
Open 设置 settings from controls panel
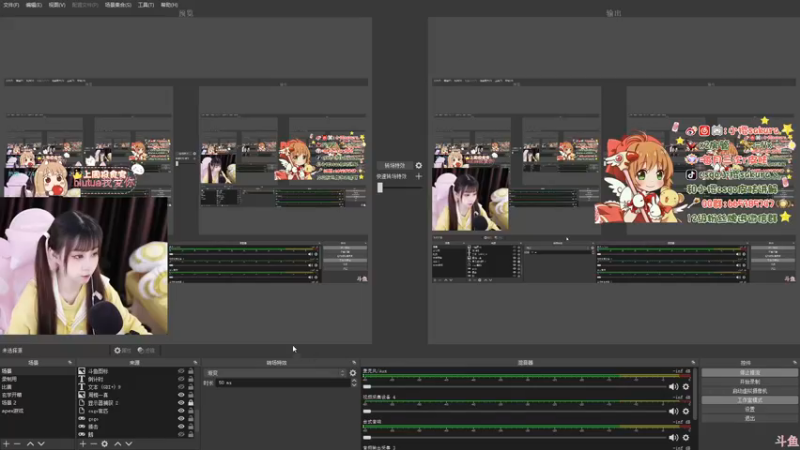pos(749,409)
